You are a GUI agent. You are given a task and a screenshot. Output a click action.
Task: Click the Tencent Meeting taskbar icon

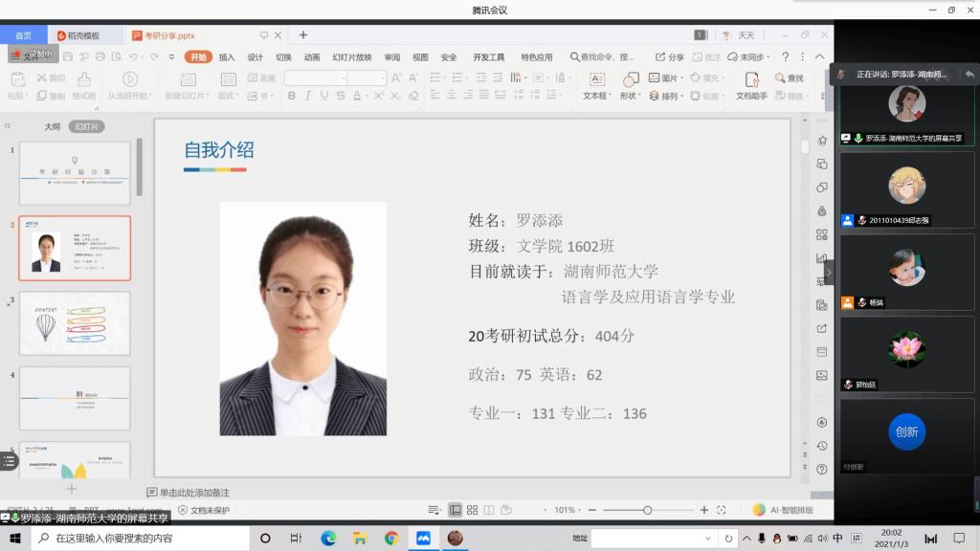tap(423, 539)
